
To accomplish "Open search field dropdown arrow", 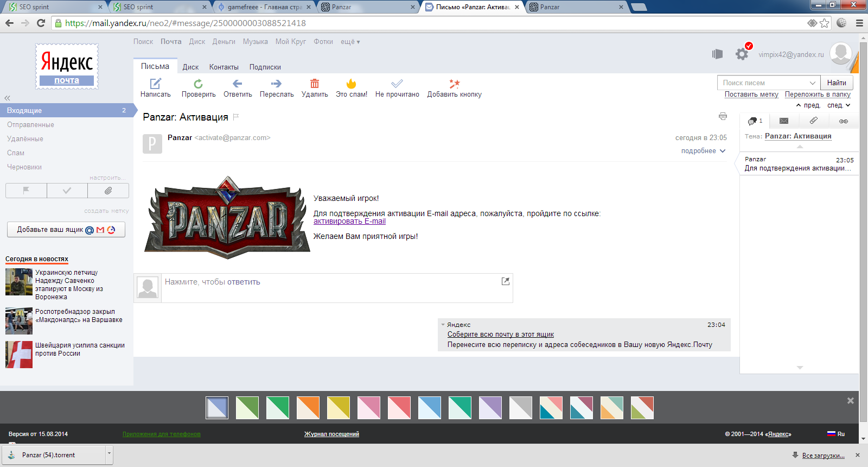I will point(812,83).
